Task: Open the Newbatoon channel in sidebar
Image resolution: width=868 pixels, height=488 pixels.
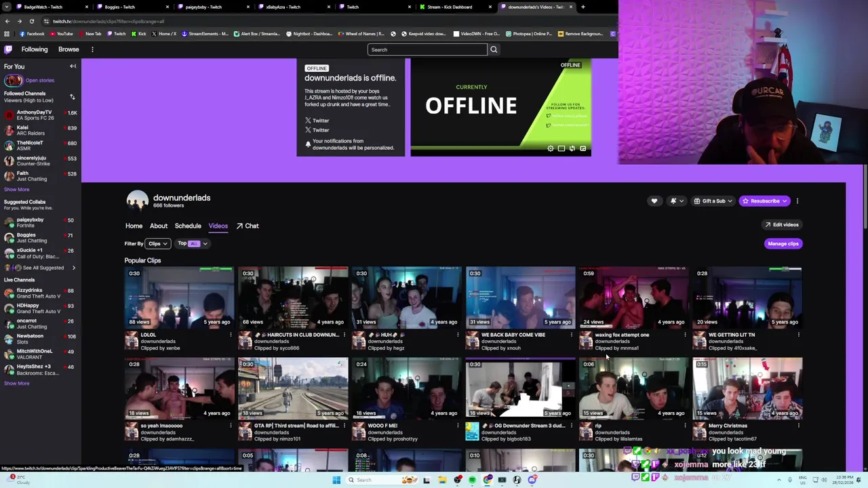Action: [40, 339]
